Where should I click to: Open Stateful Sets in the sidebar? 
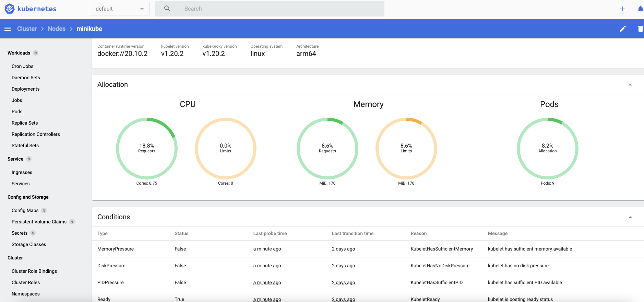[25, 146]
